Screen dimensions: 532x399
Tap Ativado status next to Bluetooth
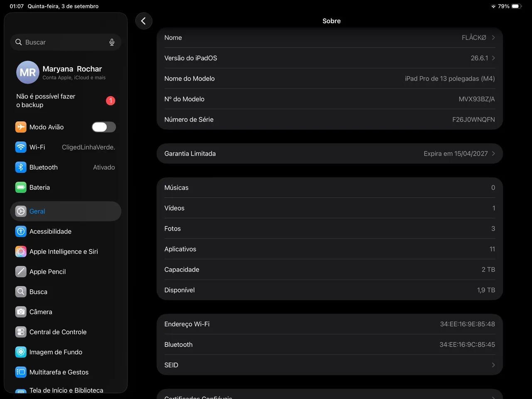(104, 167)
